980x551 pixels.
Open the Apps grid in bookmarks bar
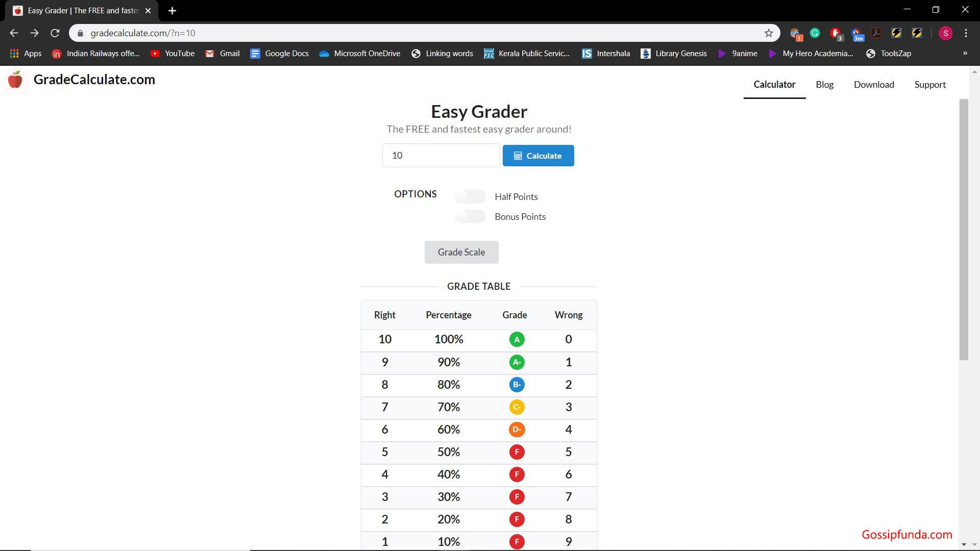14,53
